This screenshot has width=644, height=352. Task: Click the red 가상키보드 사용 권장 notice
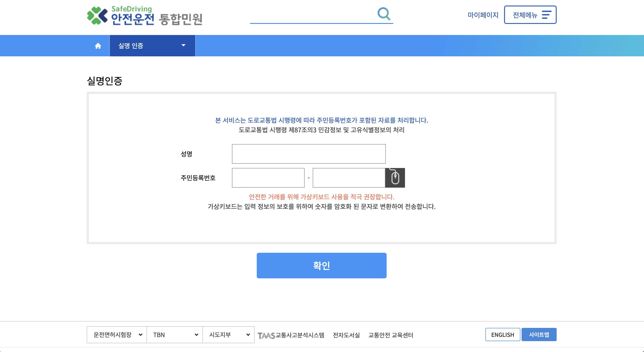[321, 197]
